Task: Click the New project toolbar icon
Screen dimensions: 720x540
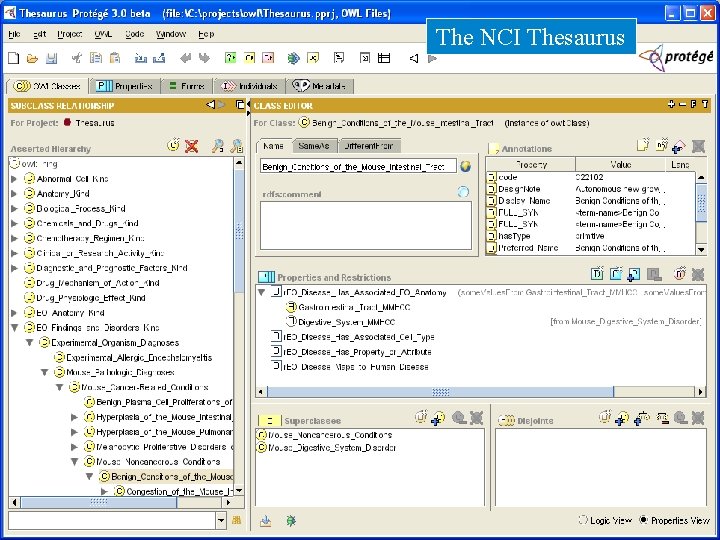Action: [x=14, y=58]
